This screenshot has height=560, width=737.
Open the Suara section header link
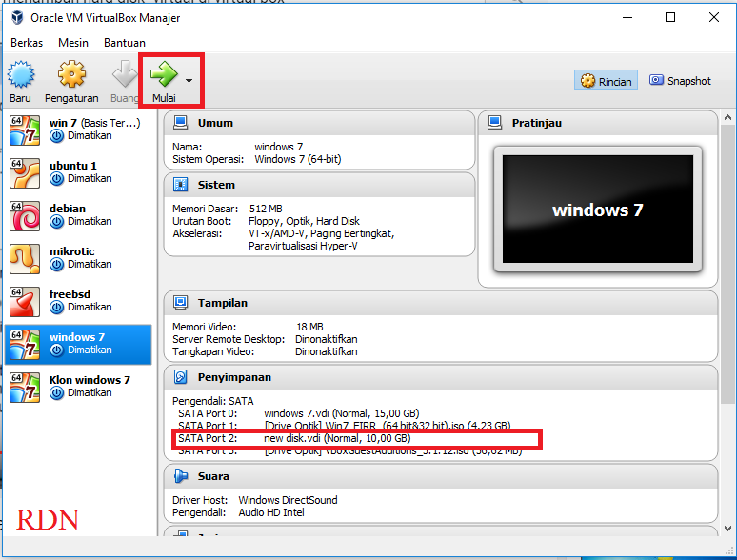point(213,476)
